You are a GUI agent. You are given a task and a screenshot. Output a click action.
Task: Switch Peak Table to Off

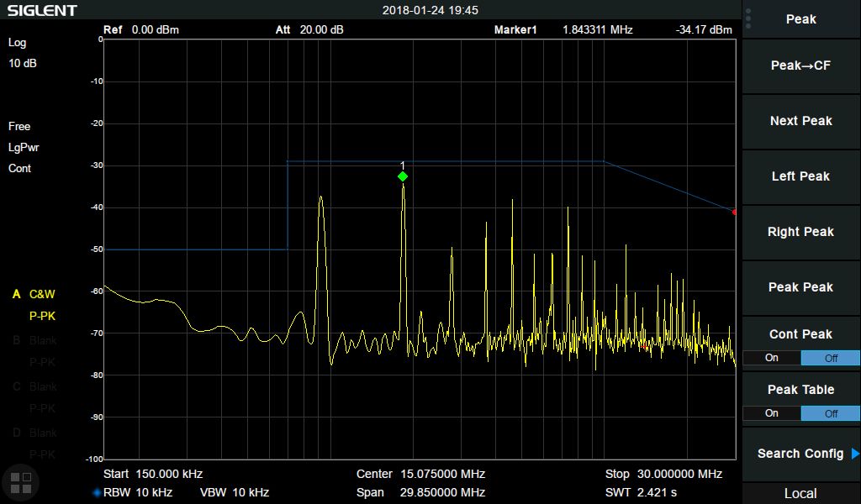(x=830, y=413)
